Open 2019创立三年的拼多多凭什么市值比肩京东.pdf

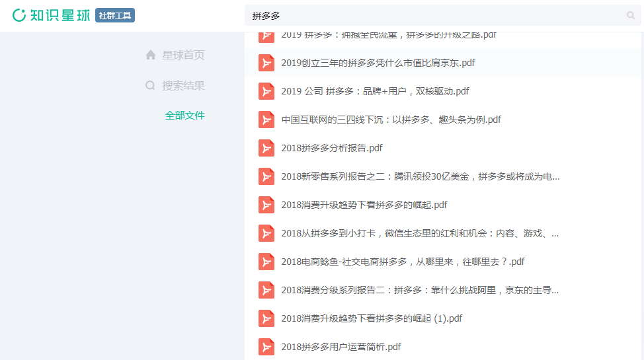pos(378,63)
